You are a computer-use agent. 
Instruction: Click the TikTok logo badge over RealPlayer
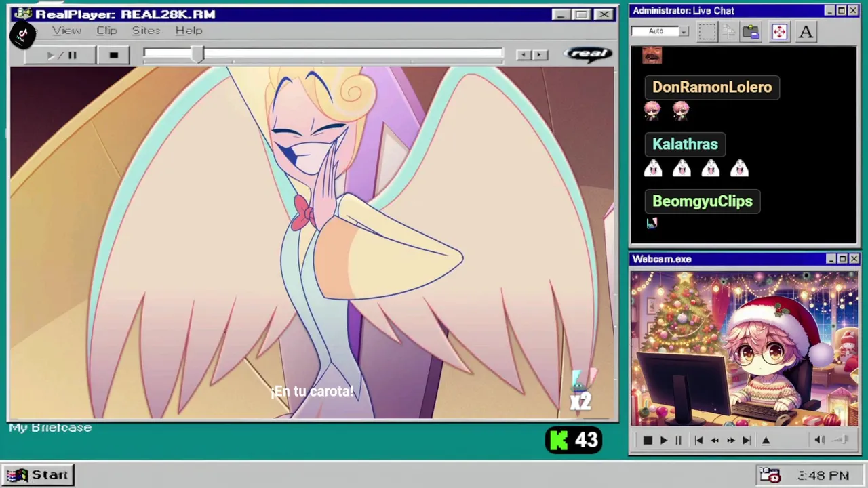click(22, 34)
